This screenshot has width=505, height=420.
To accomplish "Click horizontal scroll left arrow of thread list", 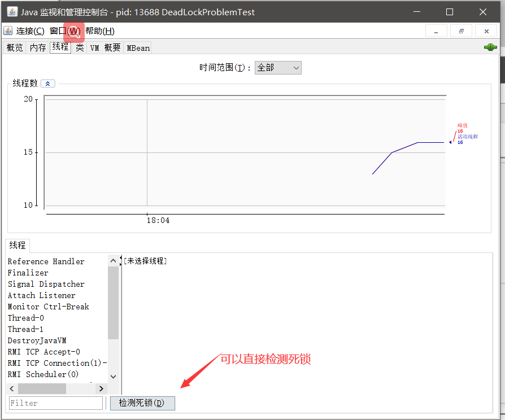I will tap(12, 388).
